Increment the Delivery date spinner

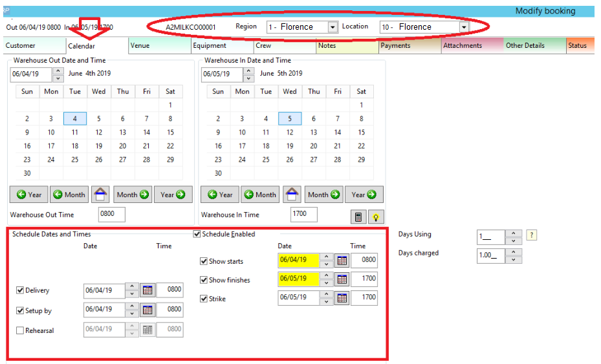(x=132, y=286)
